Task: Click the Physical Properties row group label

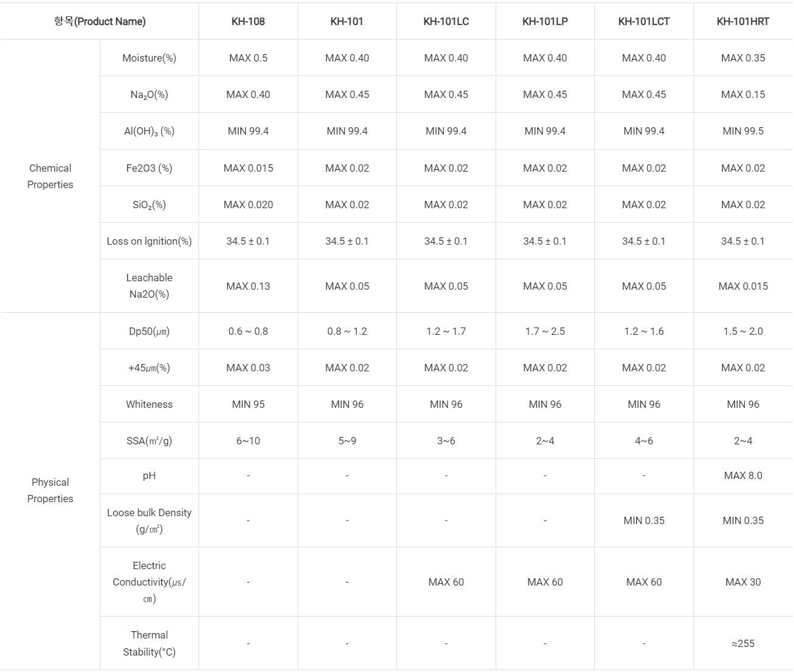Action: (50, 490)
